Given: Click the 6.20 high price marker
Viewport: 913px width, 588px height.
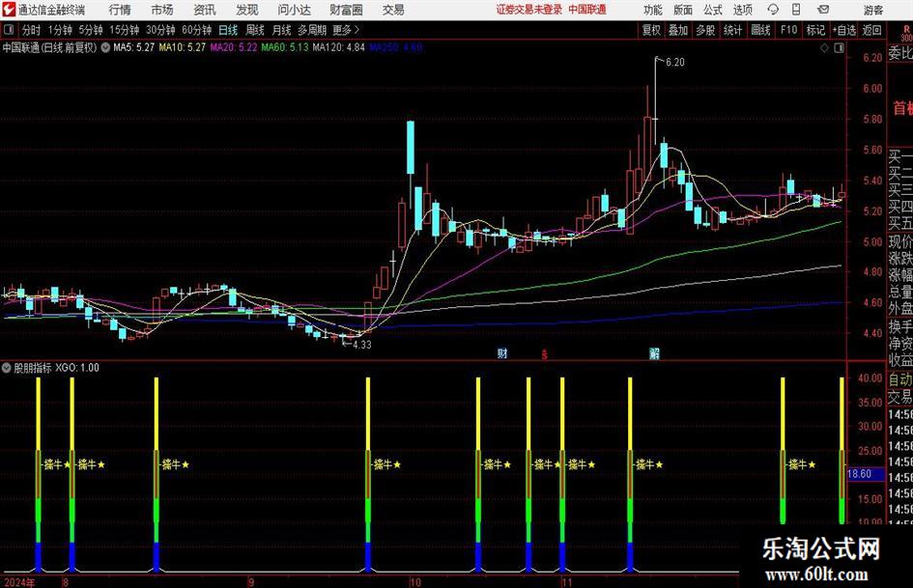Looking at the screenshot, I should pos(675,63).
